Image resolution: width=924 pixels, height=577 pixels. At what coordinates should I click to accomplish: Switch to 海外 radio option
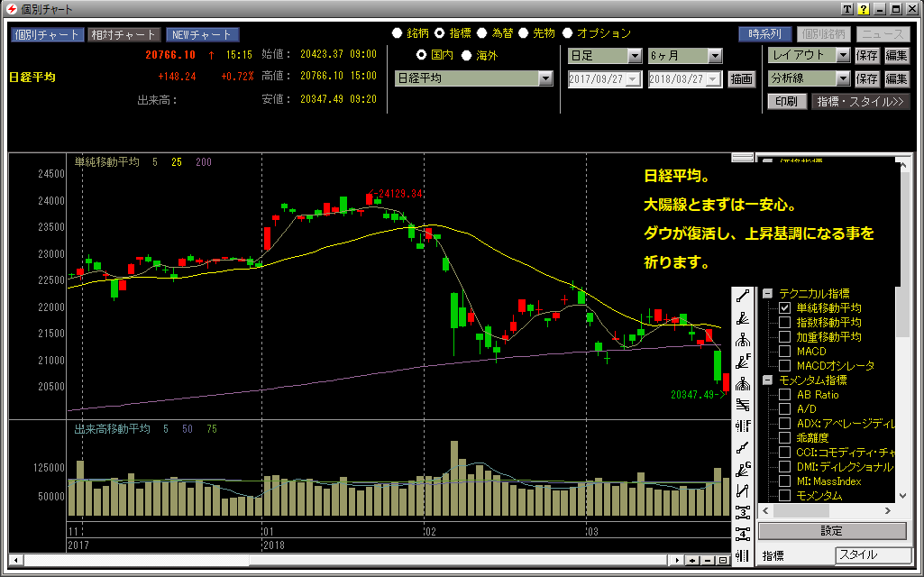467,55
